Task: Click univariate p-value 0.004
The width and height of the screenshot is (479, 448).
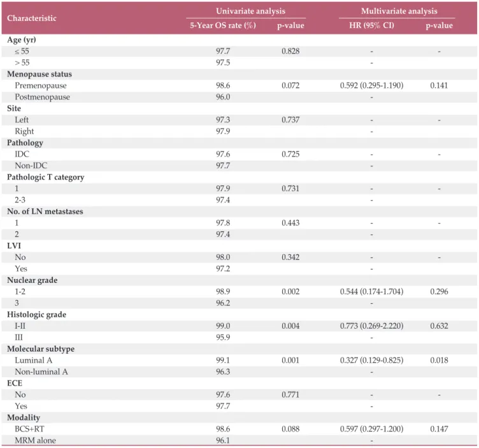Action: 290,326
